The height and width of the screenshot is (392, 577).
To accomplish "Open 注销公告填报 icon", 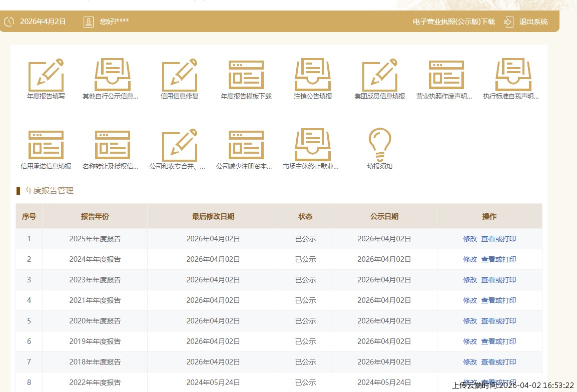I will [313, 75].
